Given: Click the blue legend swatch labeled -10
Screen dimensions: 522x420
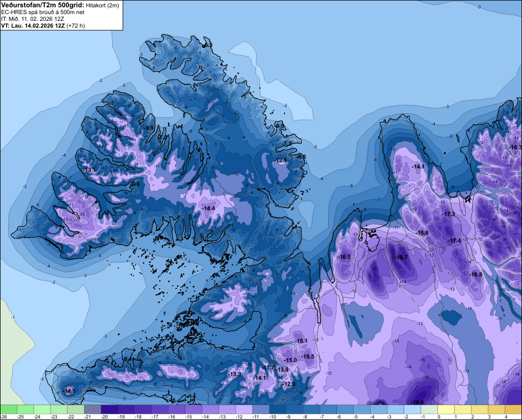Looking at the screenshot, I should pyautogui.click(x=278, y=409).
